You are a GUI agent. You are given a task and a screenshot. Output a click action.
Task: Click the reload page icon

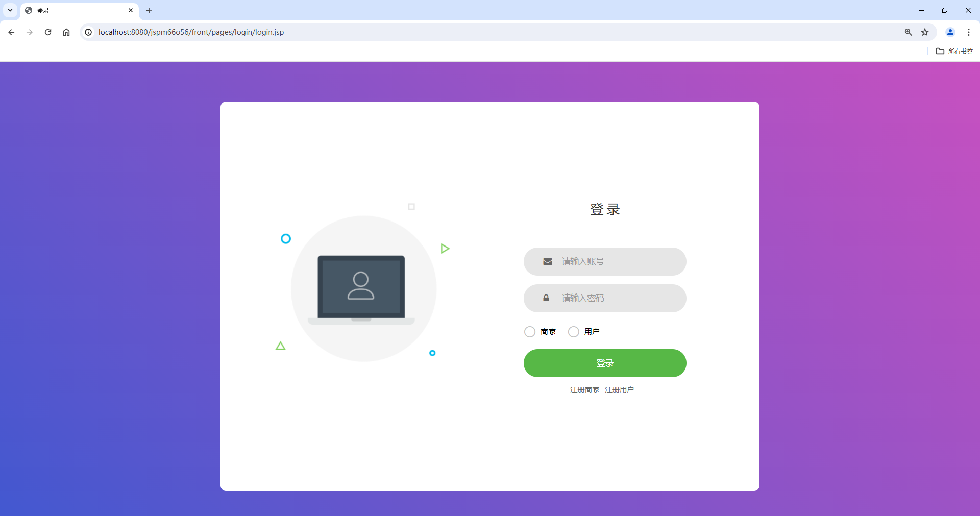(x=47, y=32)
